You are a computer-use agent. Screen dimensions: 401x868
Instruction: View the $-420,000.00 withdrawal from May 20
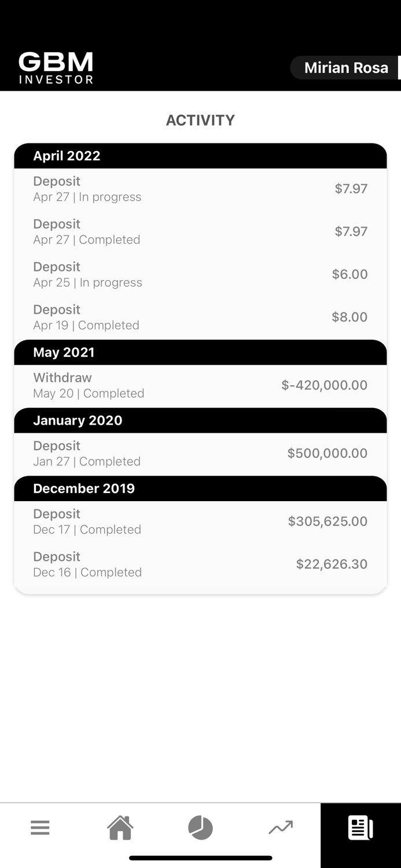[x=200, y=385]
